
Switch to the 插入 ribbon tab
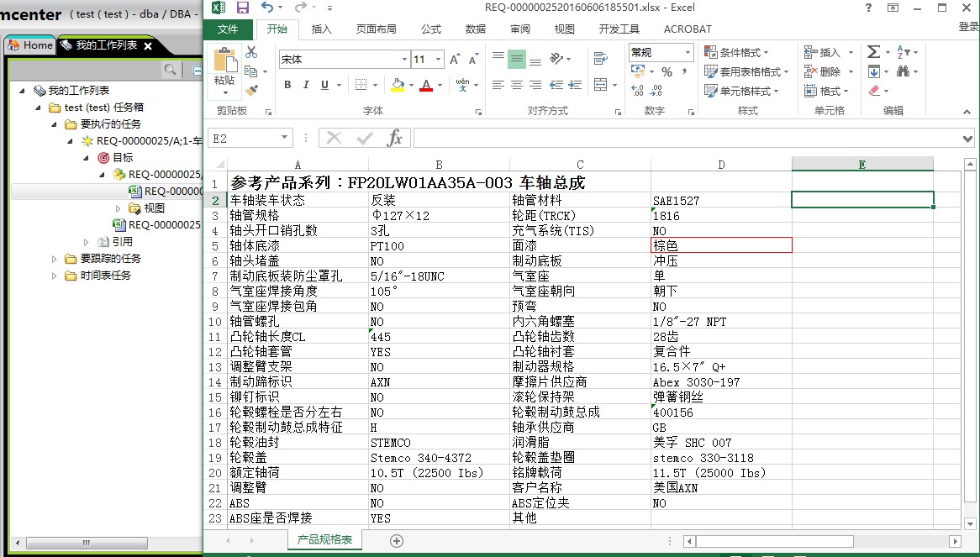(x=322, y=29)
